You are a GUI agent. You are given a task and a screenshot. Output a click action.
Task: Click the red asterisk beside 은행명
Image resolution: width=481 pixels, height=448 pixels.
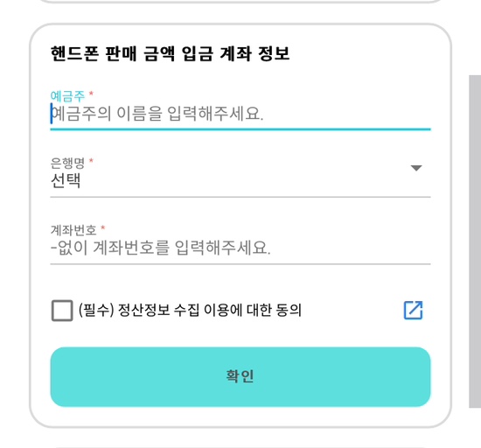(x=91, y=160)
